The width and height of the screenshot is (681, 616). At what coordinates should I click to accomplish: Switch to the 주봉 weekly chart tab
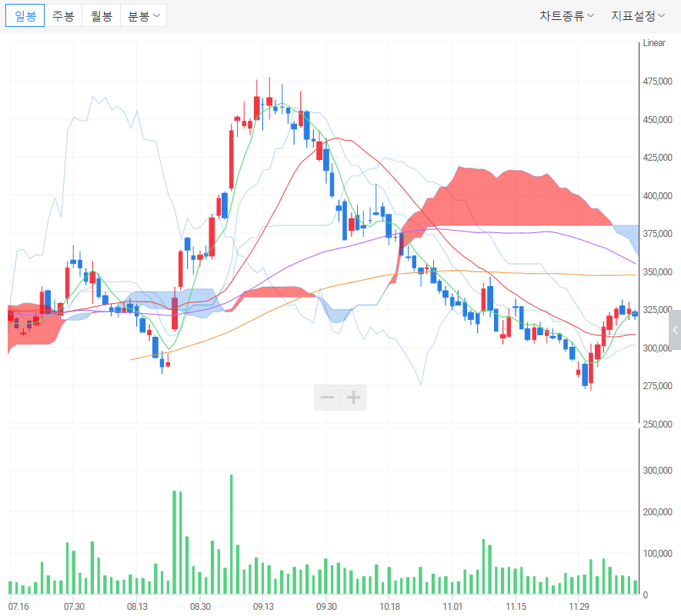click(x=63, y=16)
